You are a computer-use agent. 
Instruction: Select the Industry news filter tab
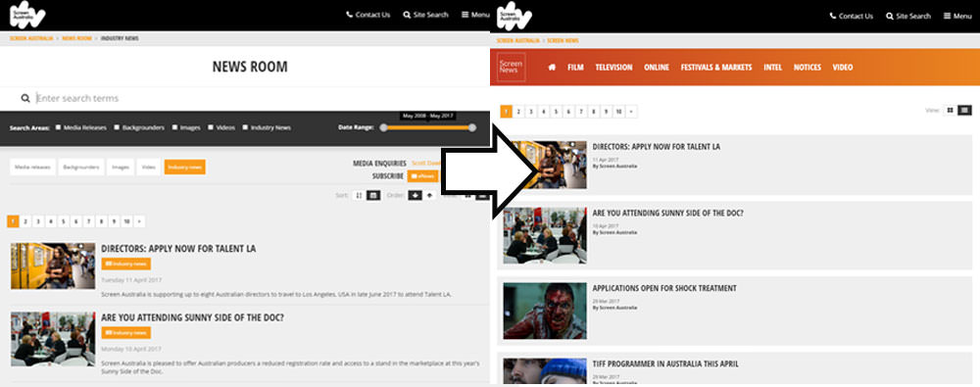click(185, 167)
